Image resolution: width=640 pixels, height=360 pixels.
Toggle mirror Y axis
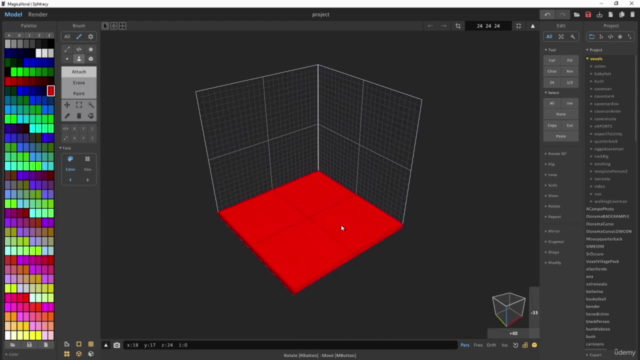[83, 129]
